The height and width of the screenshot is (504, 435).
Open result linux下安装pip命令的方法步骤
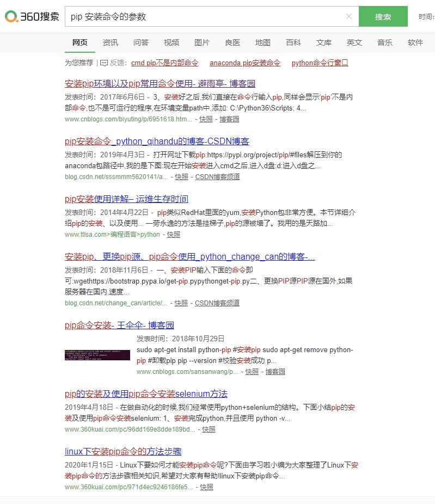coord(123,452)
